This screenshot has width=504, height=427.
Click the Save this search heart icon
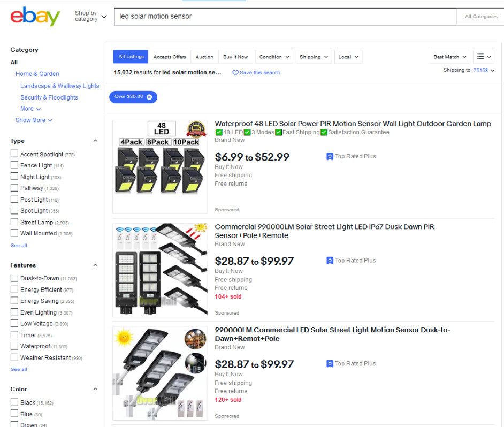pos(235,73)
